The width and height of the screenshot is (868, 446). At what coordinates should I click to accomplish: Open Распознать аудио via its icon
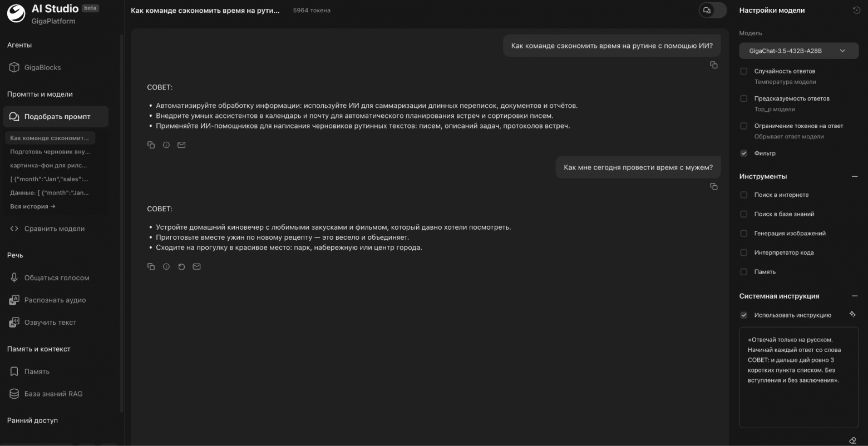coord(14,300)
